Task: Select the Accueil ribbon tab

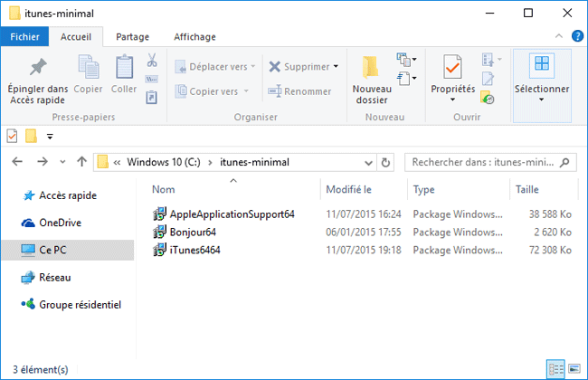Action: click(76, 36)
